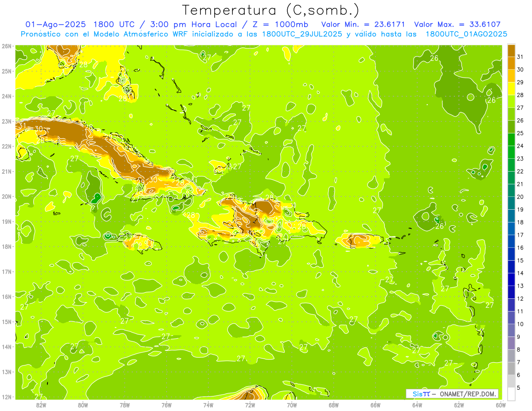Screen dimensions: 532x411
Task: Click the "17N" latitude axis label
Action: (6, 272)
